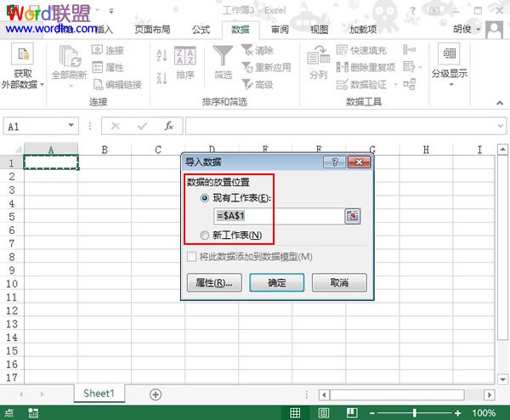Viewport: 510px width, 420px height.
Task: Open the Review tab
Action: (x=280, y=30)
